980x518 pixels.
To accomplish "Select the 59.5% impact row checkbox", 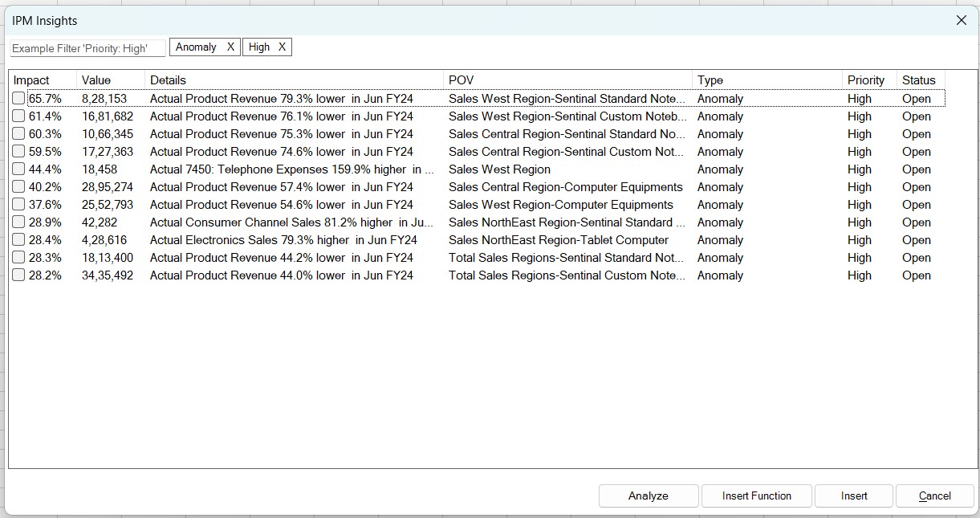I will 18,151.
